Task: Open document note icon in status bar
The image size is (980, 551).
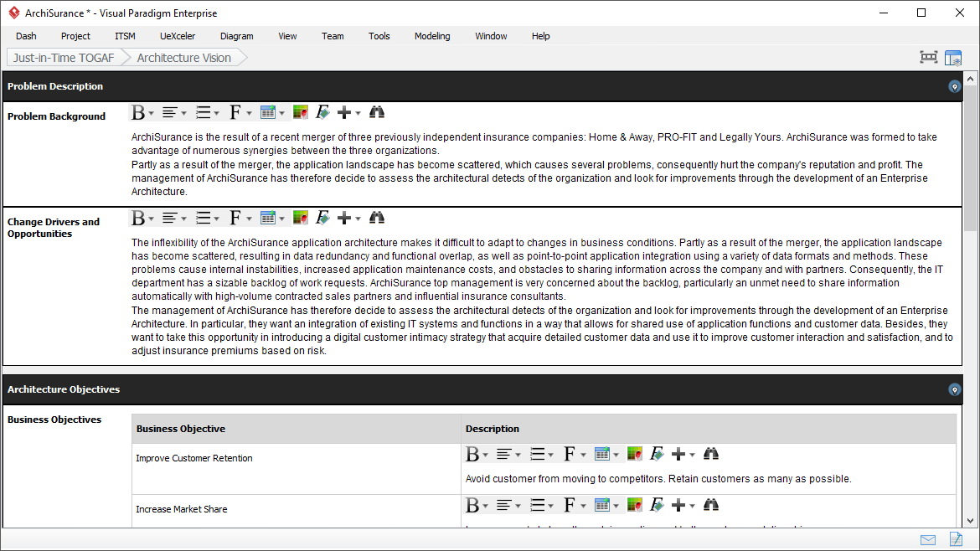Action: coord(956,539)
